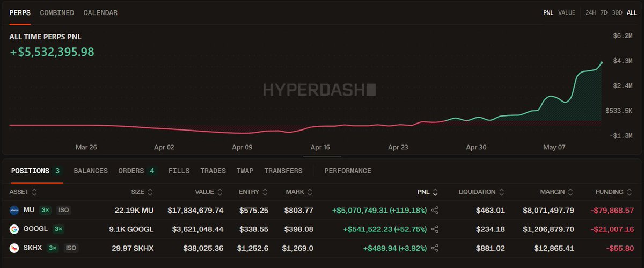Image resolution: width=644 pixels, height=268 pixels.
Task: Click the 3× leverage badge on GOOGL
Action: point(58,229)
